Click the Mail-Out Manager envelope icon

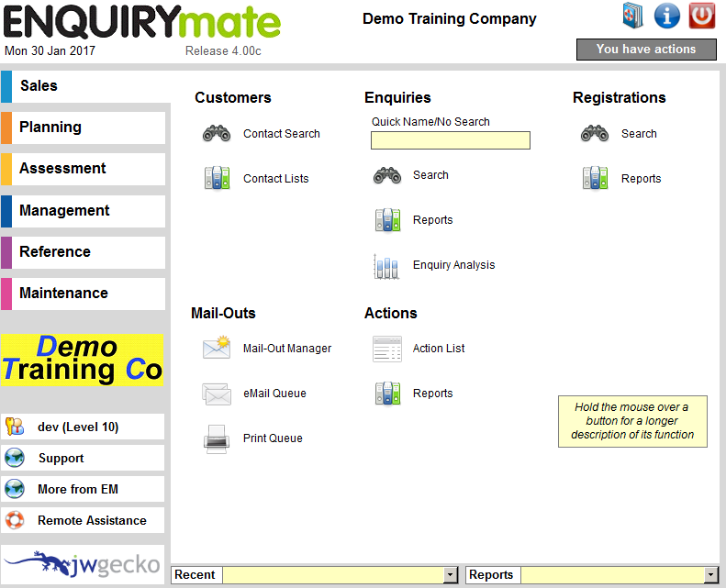point(217,348)
